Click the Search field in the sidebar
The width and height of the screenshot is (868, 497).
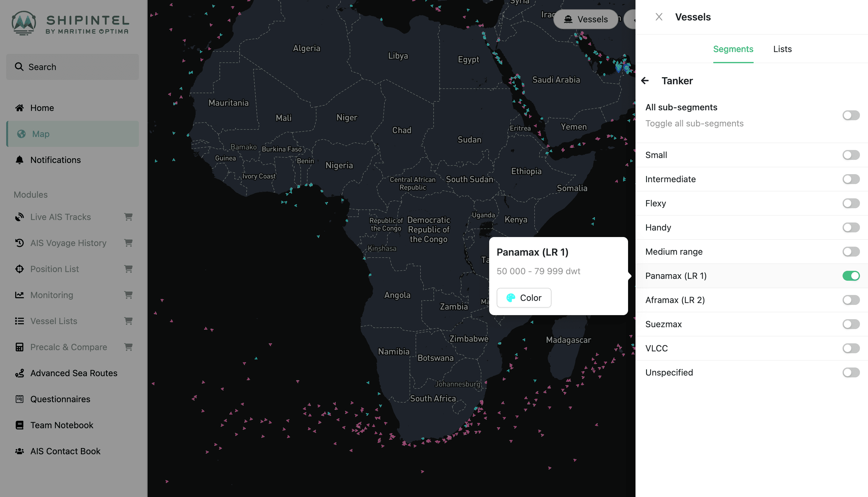73,67
